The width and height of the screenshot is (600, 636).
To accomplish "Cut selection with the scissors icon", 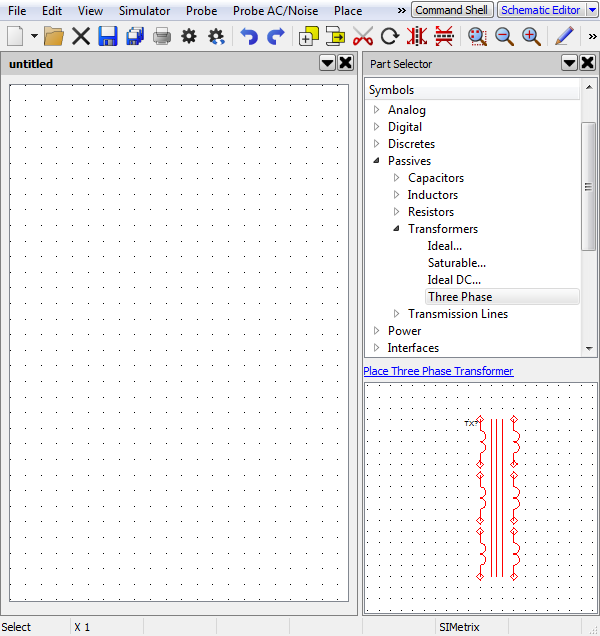I will click(x=363, y=36).
